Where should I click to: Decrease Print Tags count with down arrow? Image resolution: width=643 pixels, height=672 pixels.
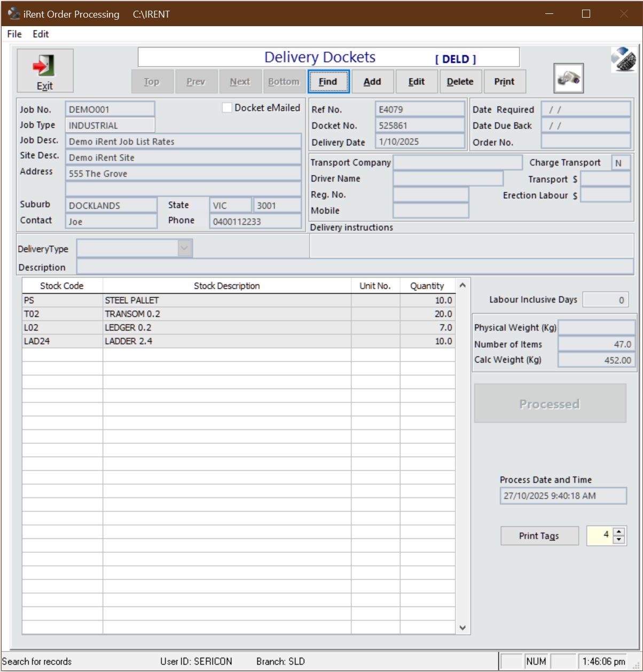(619, 540)
